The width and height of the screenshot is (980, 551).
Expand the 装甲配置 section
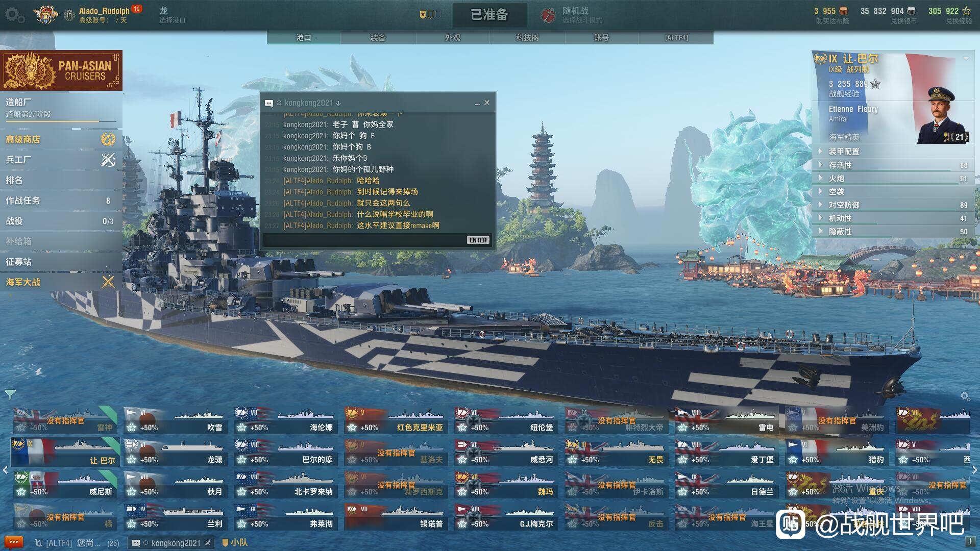coord(820,151)
